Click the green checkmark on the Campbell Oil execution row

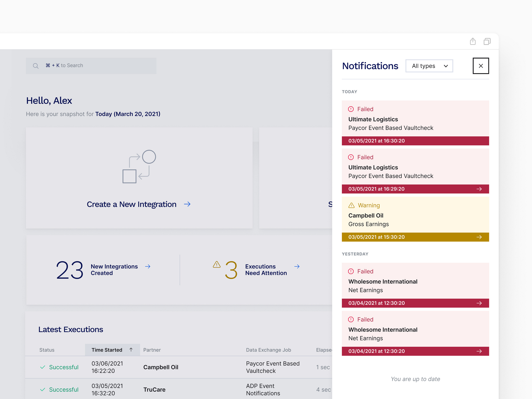(x=43, y=367)
